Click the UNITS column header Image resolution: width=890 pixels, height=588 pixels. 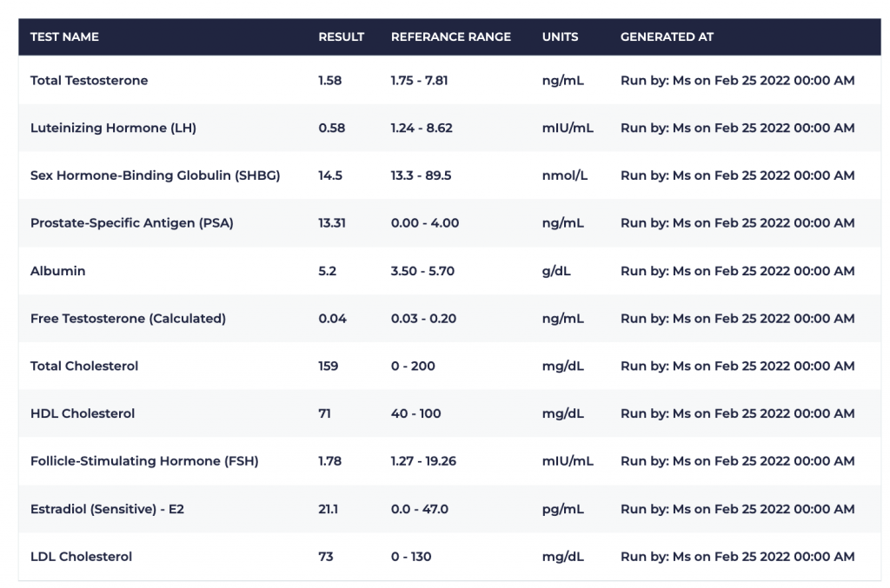tap(560, 37)
